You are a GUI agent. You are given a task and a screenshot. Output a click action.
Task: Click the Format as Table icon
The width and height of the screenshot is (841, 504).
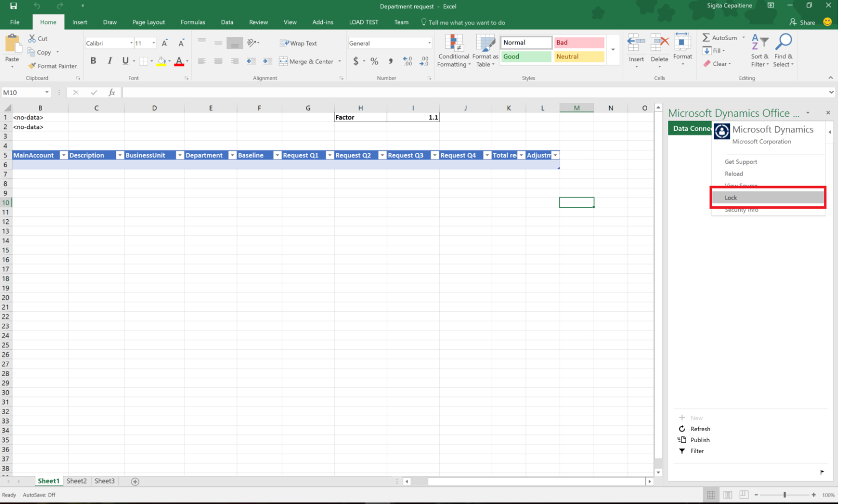tap(485, 50)
